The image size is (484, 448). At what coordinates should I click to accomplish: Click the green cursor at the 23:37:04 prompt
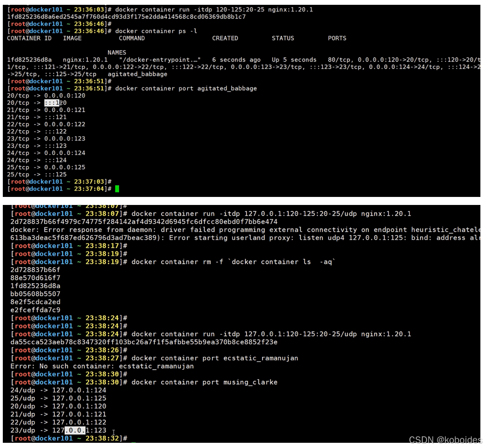[117, 189]
